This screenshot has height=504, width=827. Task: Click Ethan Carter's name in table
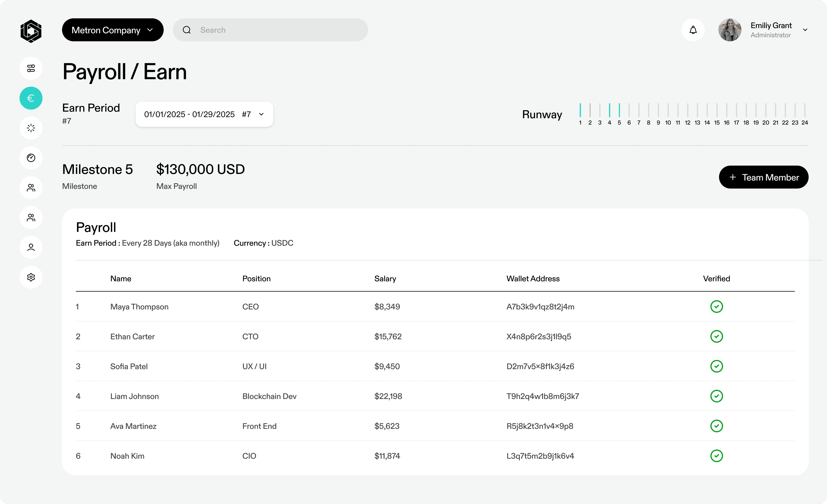[x=132, y=336]
